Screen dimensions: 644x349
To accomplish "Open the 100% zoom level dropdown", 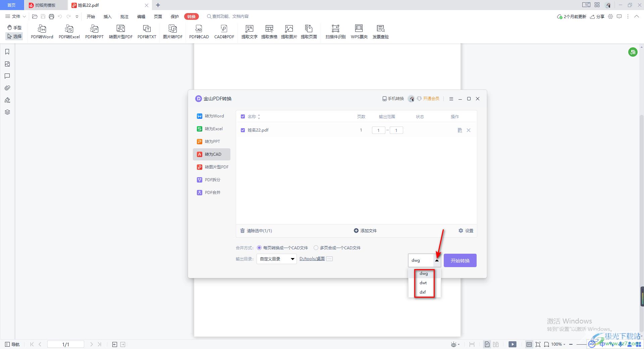I will [558, 344].
